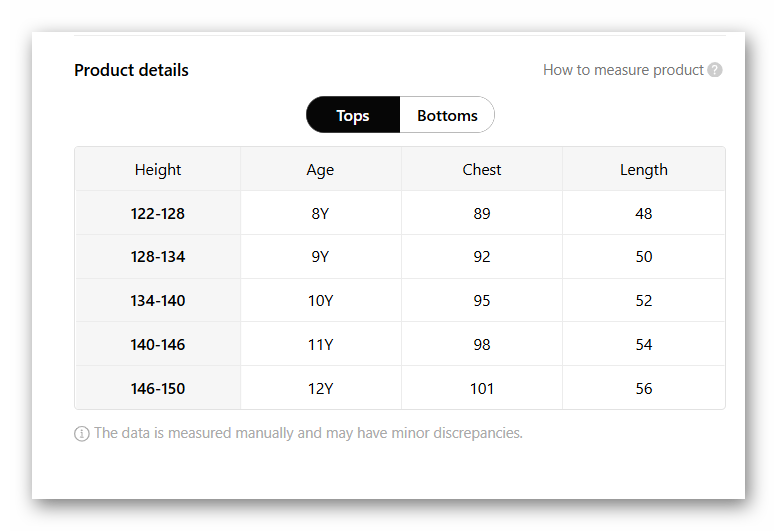Click the Age column header

[x=320, y=170]
